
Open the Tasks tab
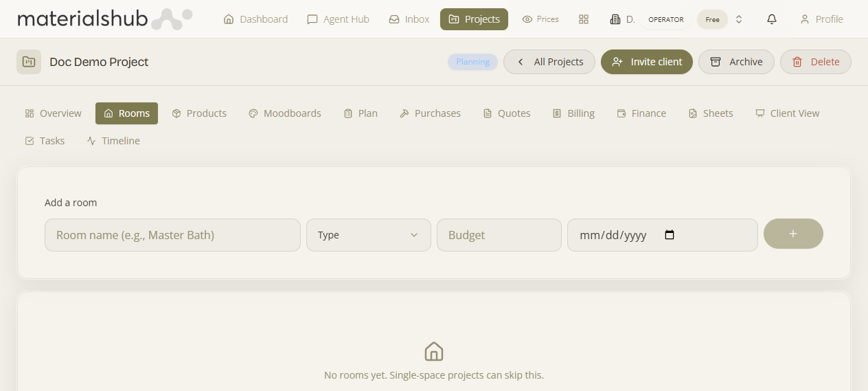(45, 141)
